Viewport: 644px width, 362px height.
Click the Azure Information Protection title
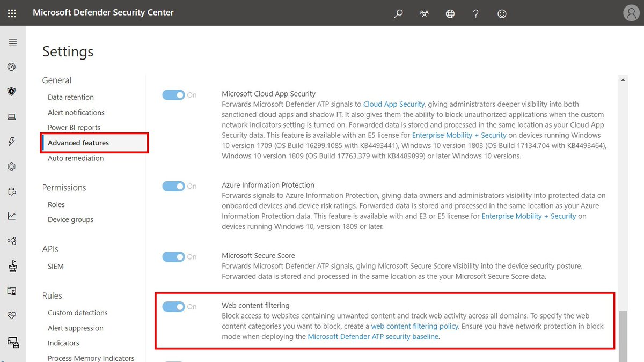pos(268,185)
